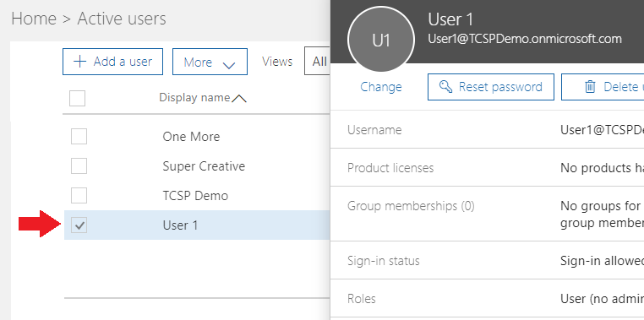Open the Views filter dropdown

318,62
